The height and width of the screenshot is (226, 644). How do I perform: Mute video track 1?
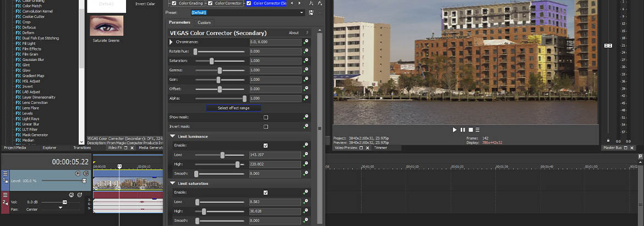[x=78, y=173]
